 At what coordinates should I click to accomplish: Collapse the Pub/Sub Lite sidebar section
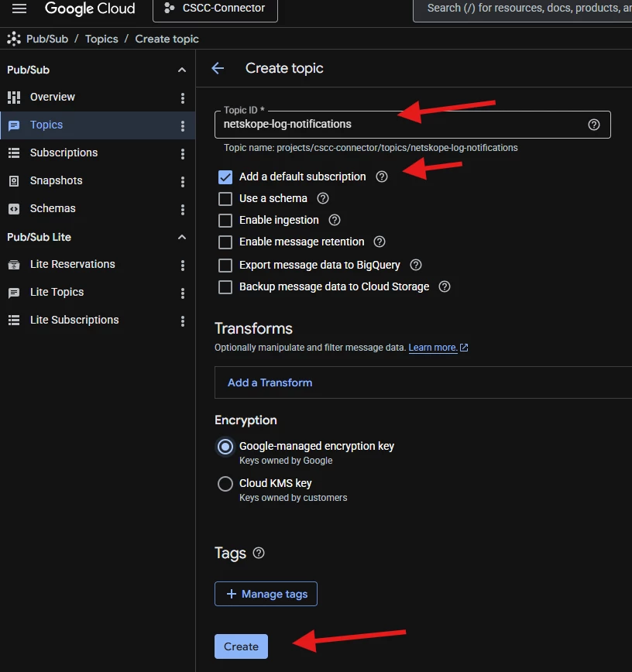182,237
